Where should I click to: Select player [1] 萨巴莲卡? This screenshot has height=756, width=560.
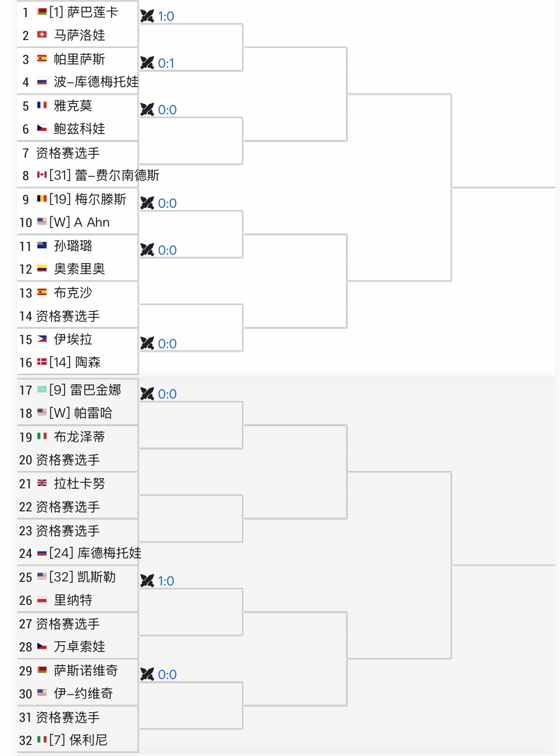pyautogui.click(x=77, y=12)
